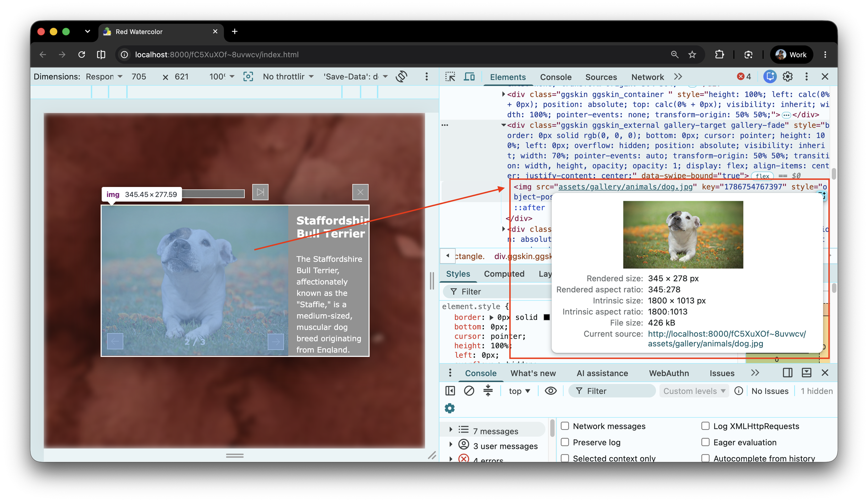Click the red error count badge
The width and height of the screenshot is (868, 502).
744,77
